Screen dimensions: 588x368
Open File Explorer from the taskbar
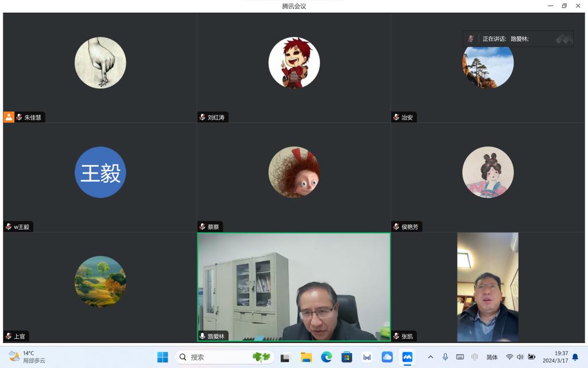pos(306,357)
